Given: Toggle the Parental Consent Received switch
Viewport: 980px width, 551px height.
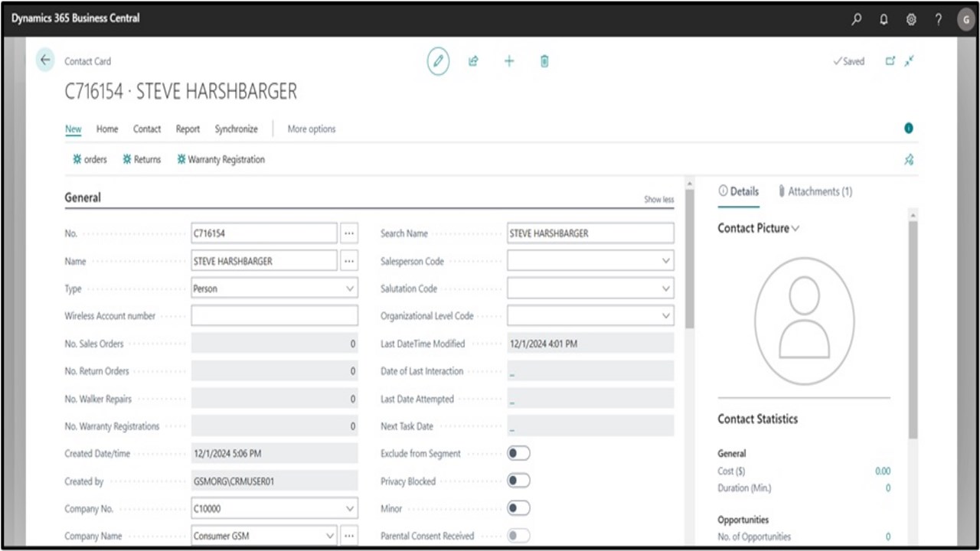Looking at the screenshot, I should click(518, 536).
